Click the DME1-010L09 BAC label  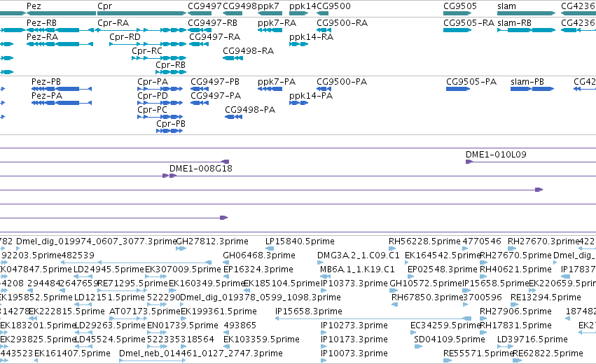pos(496,155)
